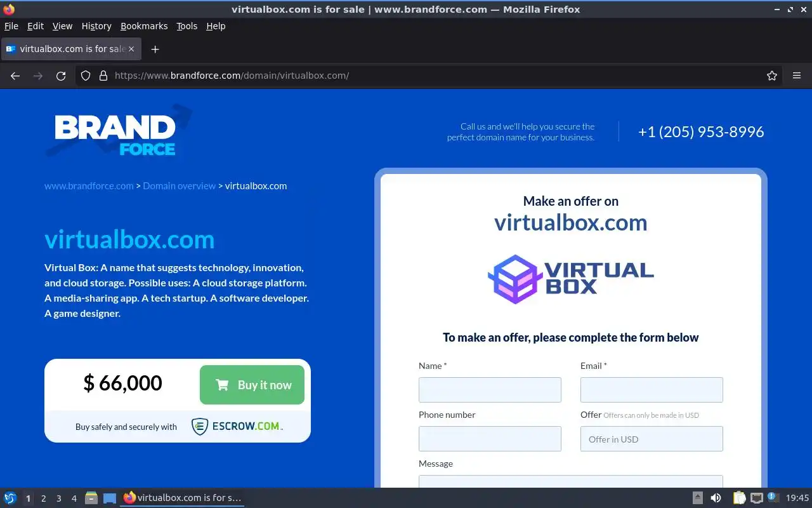Click the update notification tray icon
This screenshot has height=508, width=812.
(773, 497)
